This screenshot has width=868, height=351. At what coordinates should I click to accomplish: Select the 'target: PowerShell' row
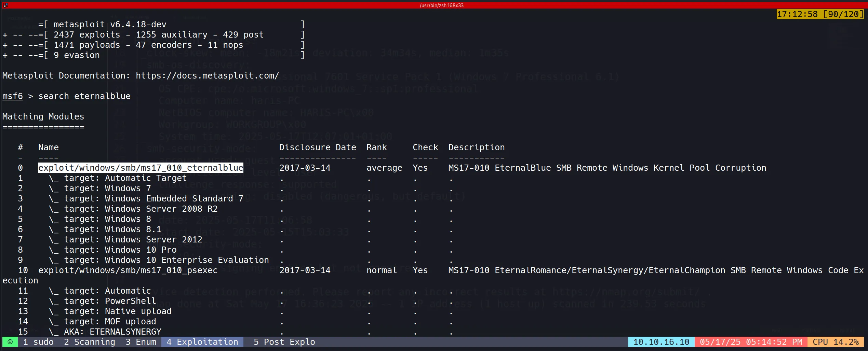tap(110, 301)
